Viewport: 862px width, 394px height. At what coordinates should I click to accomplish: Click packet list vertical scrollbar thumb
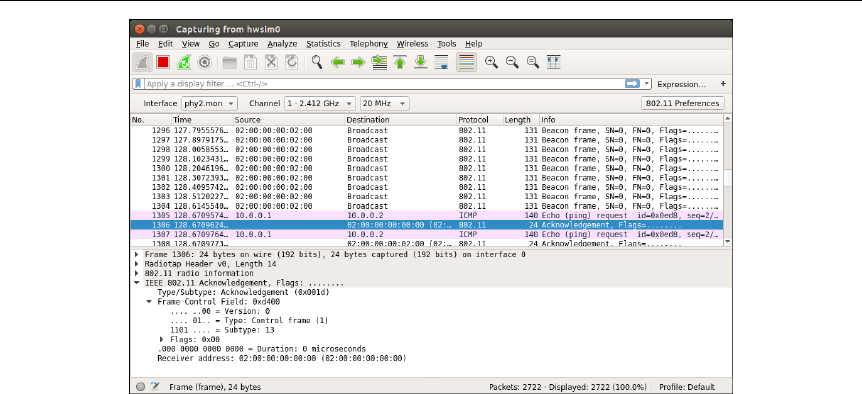[x=728, y=178]
